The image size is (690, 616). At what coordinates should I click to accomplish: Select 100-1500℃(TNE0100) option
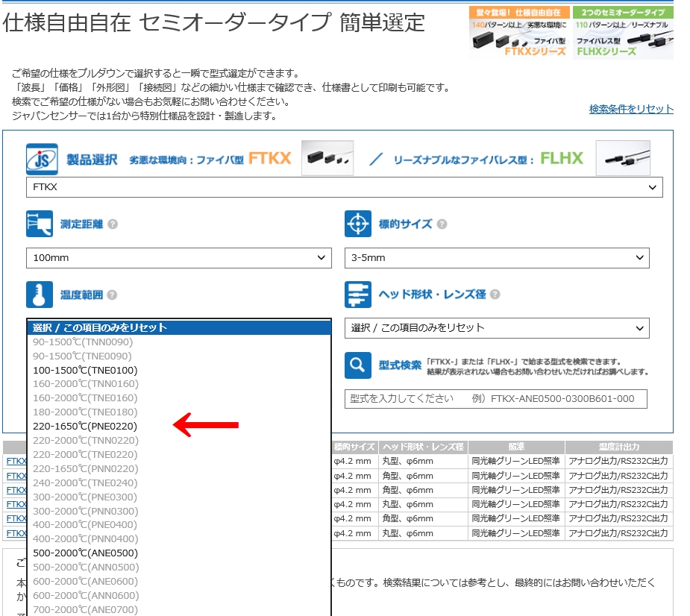pyautogui.click(x=179, y=370)
